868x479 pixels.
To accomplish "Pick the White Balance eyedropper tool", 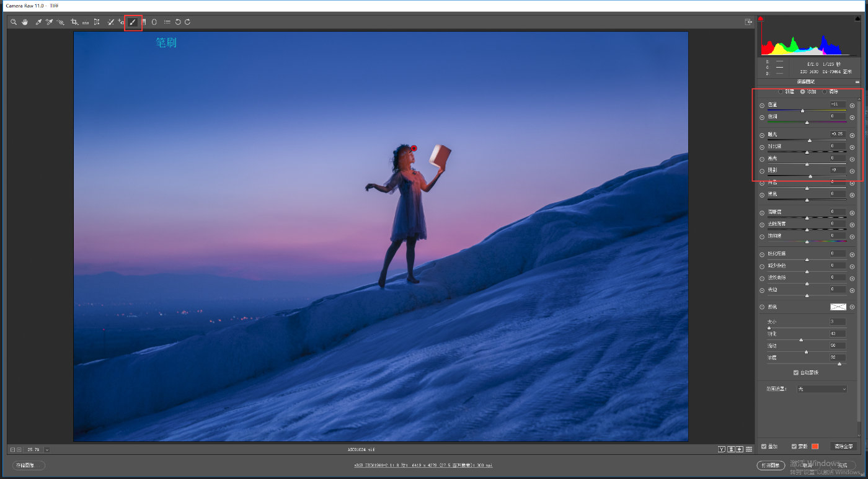I will [38, 22].
